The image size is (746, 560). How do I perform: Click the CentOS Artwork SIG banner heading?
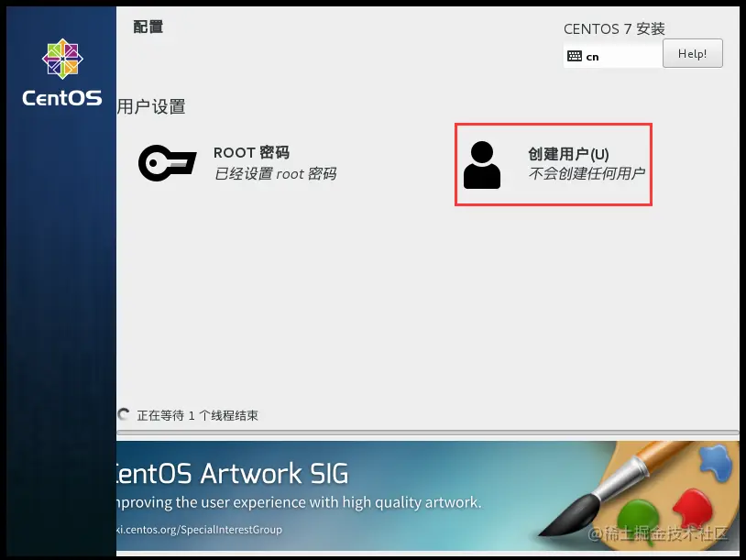[232, 474]
